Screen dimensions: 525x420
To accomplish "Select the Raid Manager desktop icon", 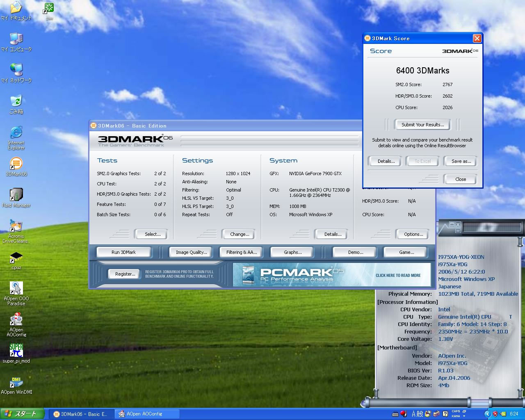I will tap(16, 198).
